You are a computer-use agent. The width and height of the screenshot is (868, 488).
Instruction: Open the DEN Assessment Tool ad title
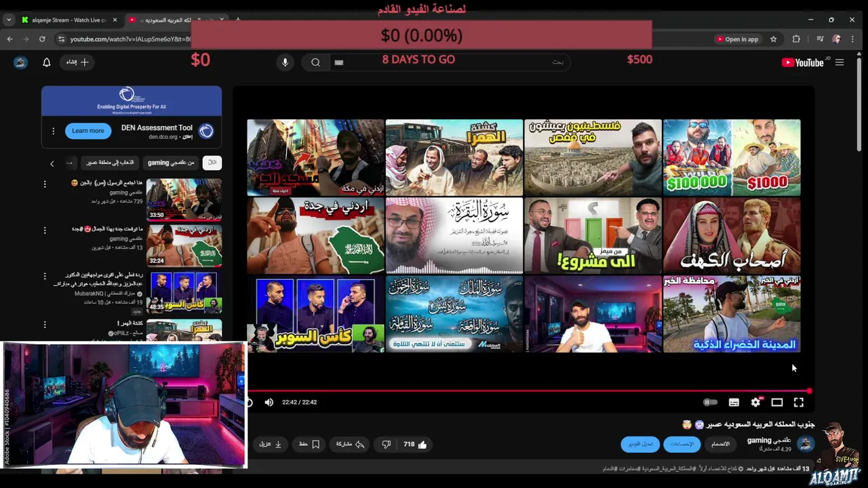[x=157, y=127]
